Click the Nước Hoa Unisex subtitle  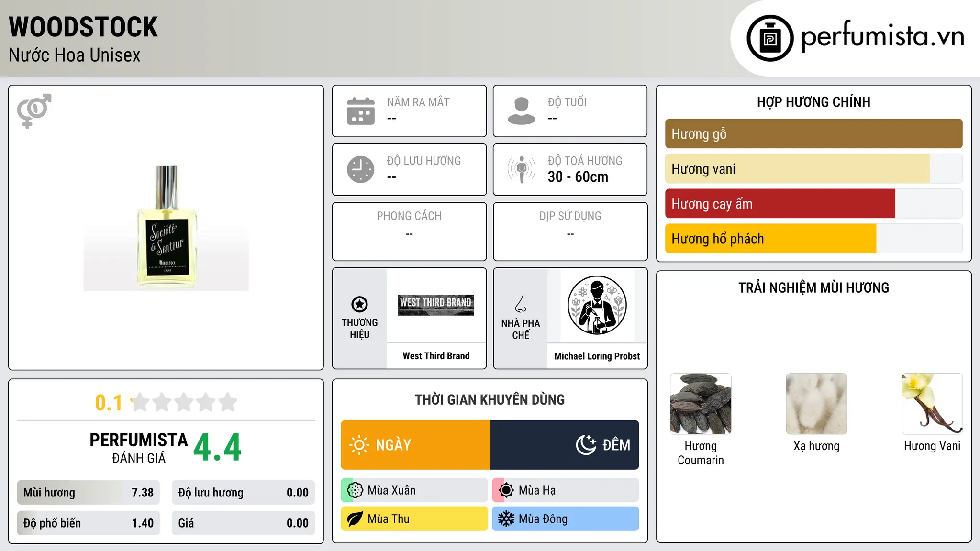(75, 55)
